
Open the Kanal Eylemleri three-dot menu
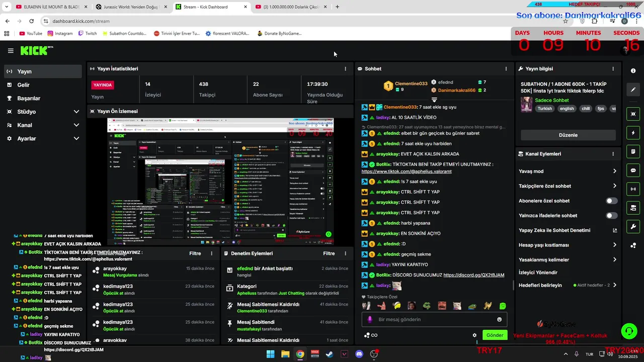(x=613, y=154)
